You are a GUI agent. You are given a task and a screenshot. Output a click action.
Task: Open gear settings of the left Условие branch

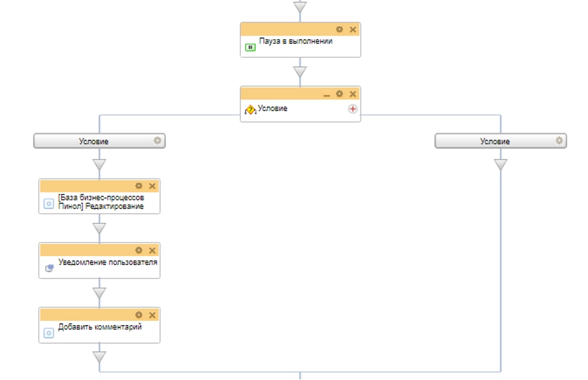tap(158, 141)
